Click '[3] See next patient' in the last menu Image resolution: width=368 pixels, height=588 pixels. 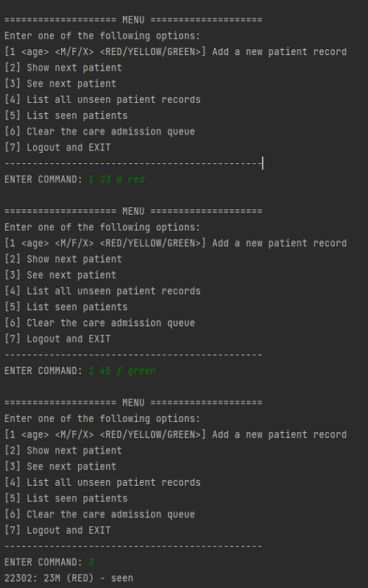click(60, 467)
